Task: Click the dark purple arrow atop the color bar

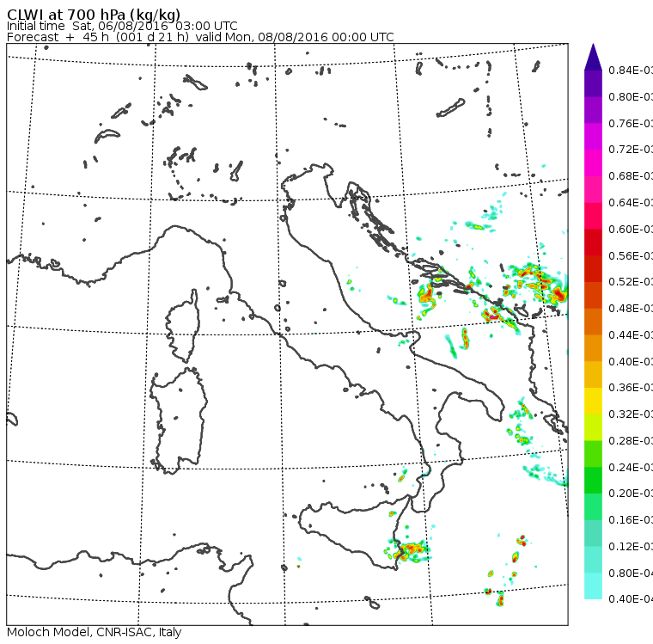Action: coord(593,57)
